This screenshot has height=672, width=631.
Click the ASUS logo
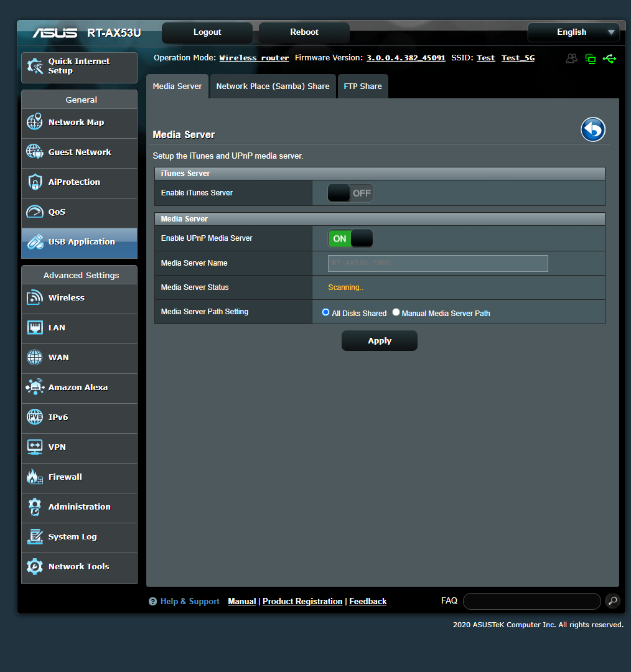click(x=55, y=32)
